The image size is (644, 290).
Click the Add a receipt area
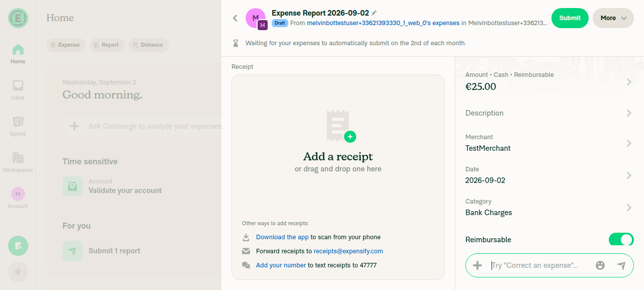(338, 177)
